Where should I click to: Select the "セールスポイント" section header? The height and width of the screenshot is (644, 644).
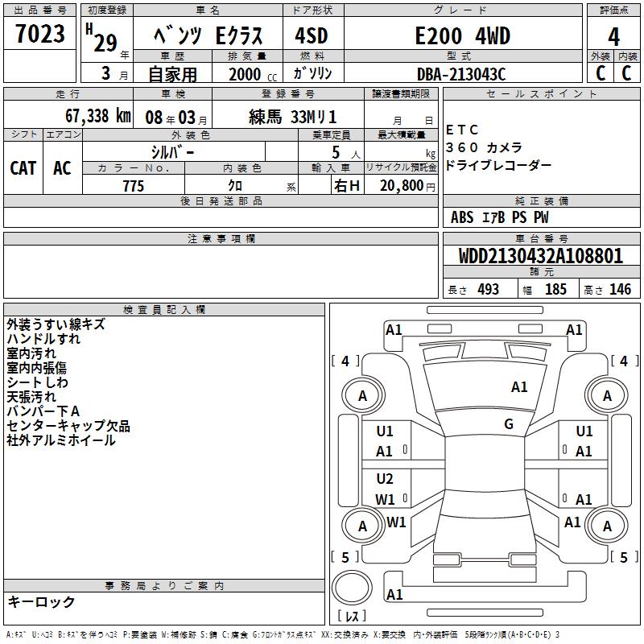point(541,94)
